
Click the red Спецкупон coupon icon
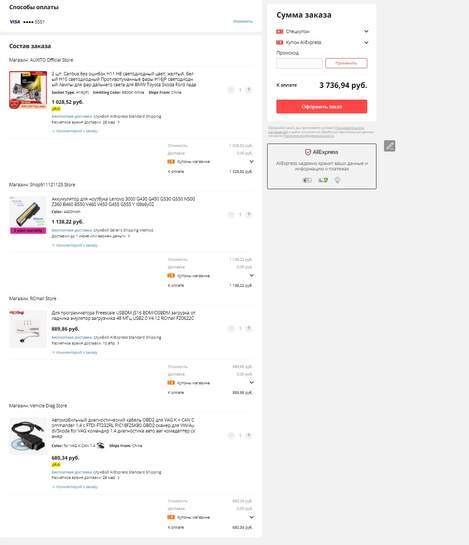click(x=280, y=31)
